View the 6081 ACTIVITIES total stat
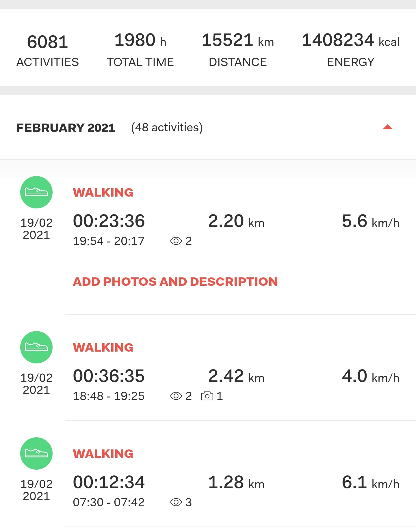The width and height of the screenshot is (416, 532). pos(48,51)
